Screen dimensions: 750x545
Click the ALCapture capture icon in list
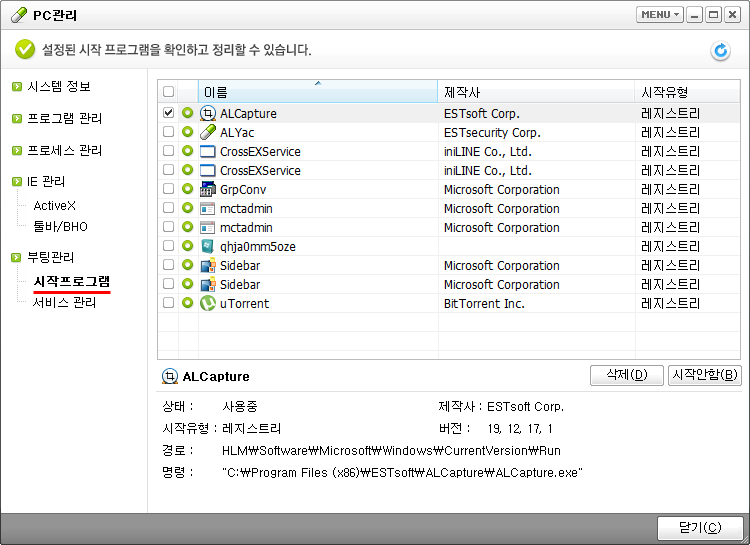(208, 113)
